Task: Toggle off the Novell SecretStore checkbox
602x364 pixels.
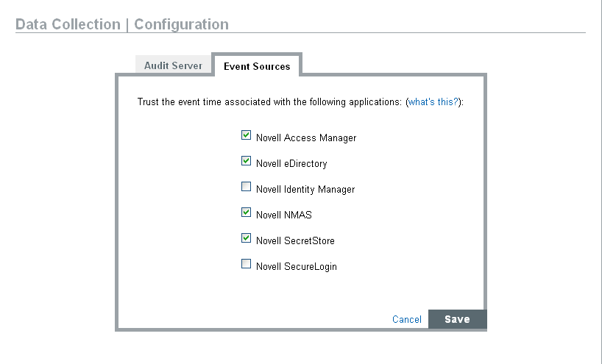Action: [246, 238]
